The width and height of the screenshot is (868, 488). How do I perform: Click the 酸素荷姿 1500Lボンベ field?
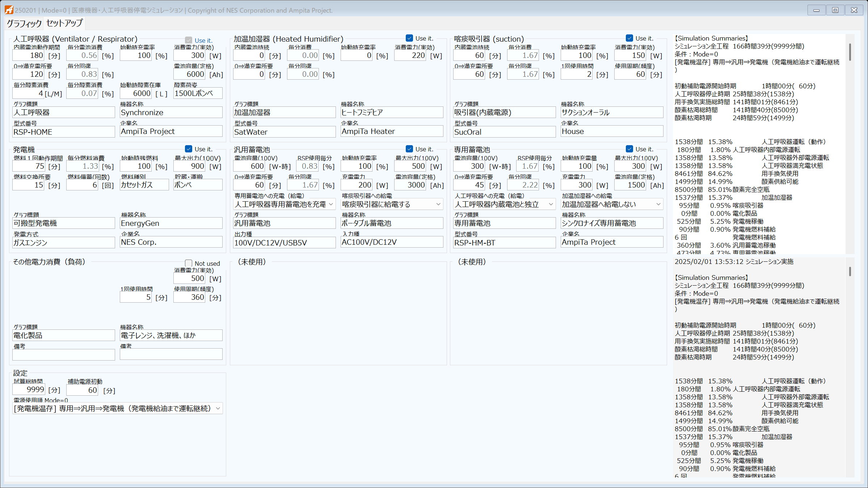tap(198, 93)
